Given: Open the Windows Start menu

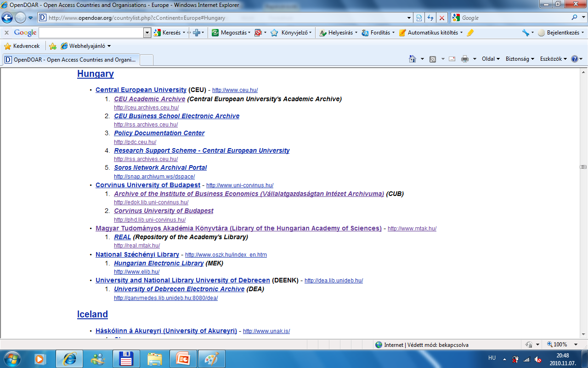Looking at the screenshot, I should click(x=12, y=359).
